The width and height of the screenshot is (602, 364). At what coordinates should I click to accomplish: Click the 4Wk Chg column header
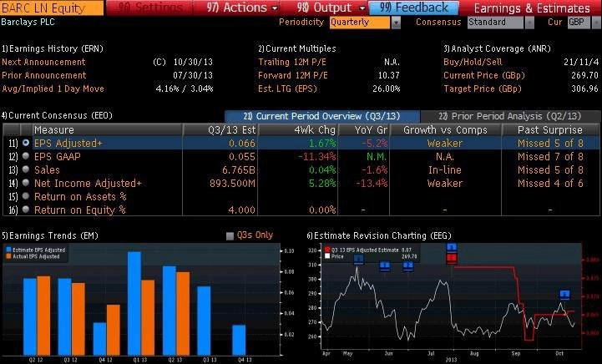[x=298, y=129]
